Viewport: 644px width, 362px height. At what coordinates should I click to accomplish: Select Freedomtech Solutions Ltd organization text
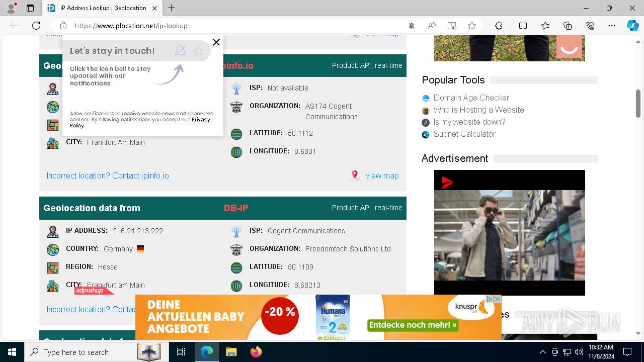(x=348, y=249)
